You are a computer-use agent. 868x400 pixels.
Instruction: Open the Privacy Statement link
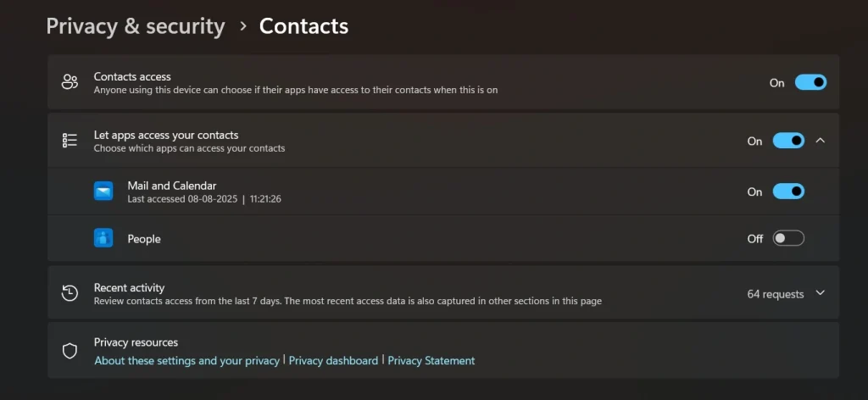tap(431, 360)
